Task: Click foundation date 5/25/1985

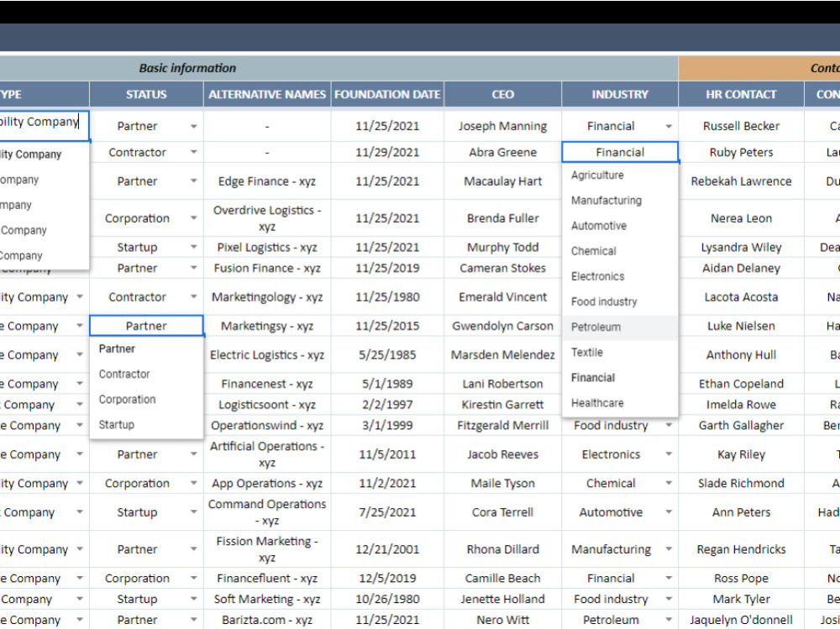Action: point(387,354)
